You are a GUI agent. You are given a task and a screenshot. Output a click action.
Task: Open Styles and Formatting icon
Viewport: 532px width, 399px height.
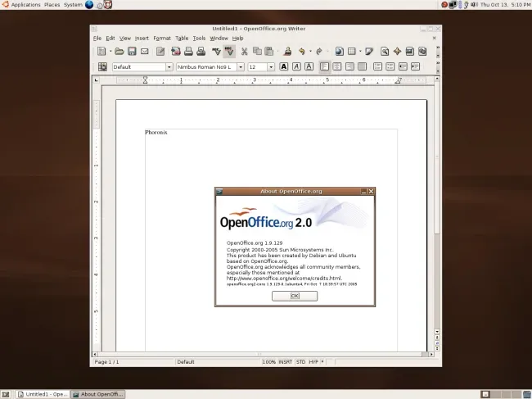[102, 67]
